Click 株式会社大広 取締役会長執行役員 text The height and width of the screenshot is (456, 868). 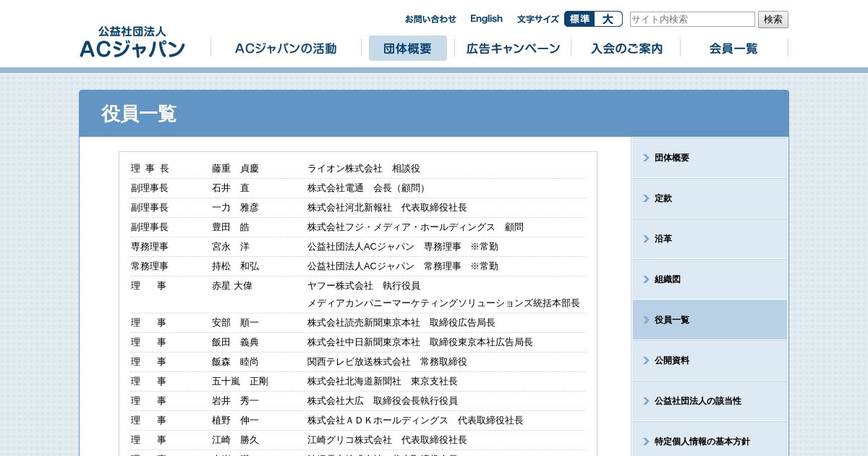pos(383,401)
